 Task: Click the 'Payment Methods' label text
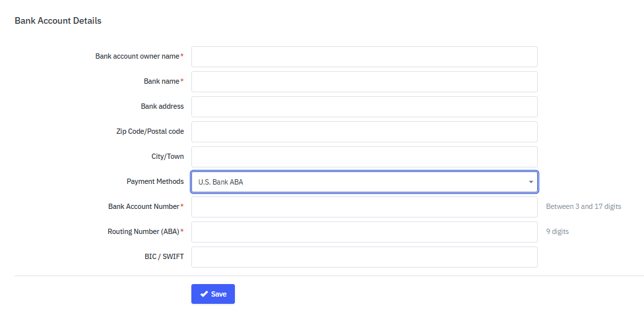tap(155, 181)
